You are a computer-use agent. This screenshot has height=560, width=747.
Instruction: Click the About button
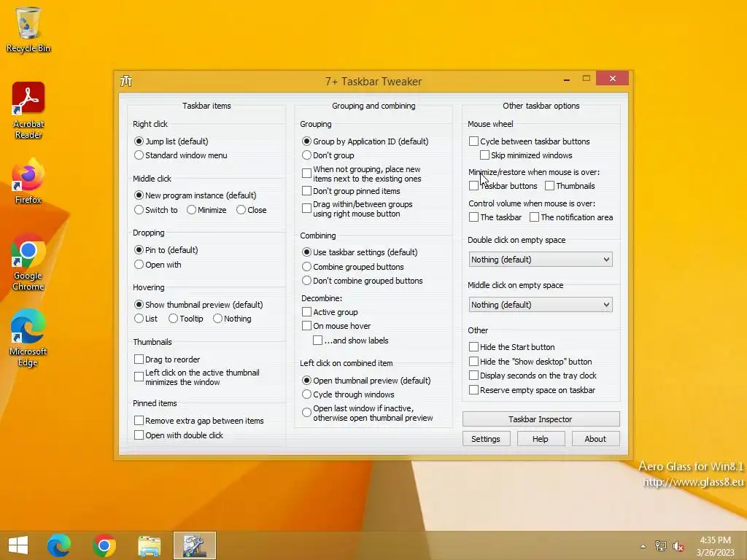click(x=595, y=439)
